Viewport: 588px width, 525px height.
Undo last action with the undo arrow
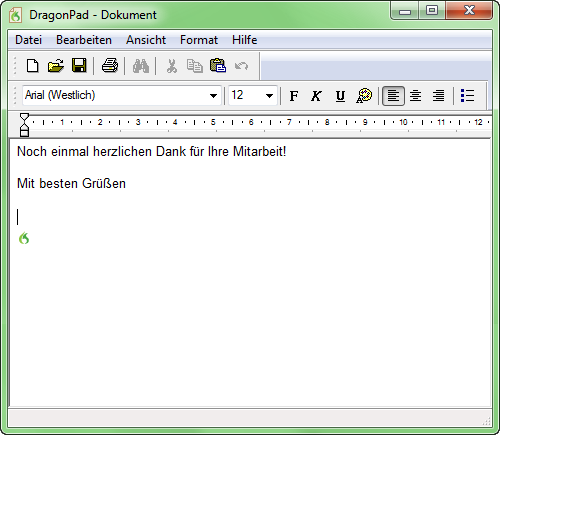pyautogui.click(x=241, y=66)
